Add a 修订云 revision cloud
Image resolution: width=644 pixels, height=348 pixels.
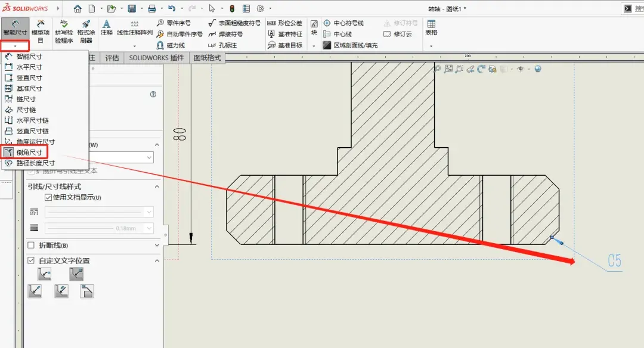(x=397, y=34)
